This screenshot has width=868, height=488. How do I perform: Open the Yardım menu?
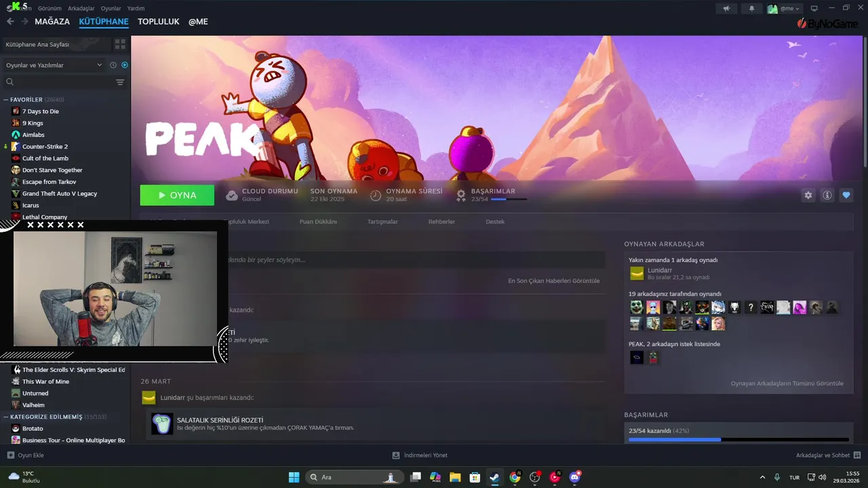pos(136,8)
